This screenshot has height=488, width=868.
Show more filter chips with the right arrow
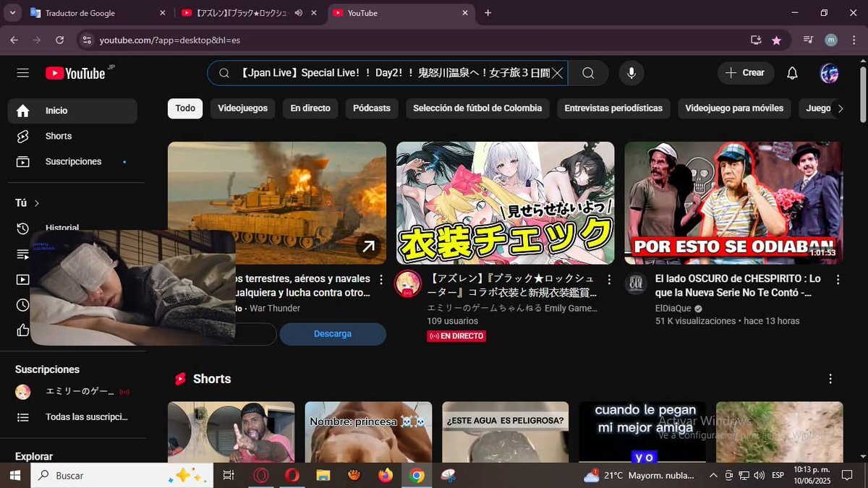pos(840,108)
